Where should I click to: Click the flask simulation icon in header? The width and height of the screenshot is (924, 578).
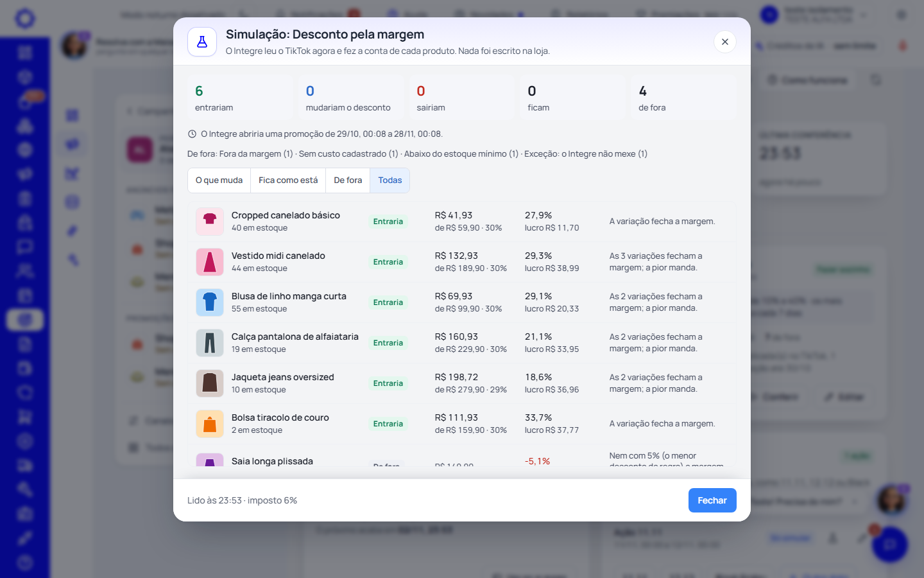[x=202, y=42]
